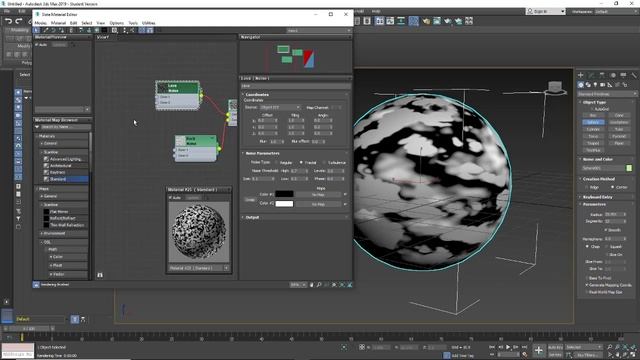Open the View1 dropdown in Material Editor toolbar
The width and height of the screenshot is (640, 360).
[x=318, y=31]
